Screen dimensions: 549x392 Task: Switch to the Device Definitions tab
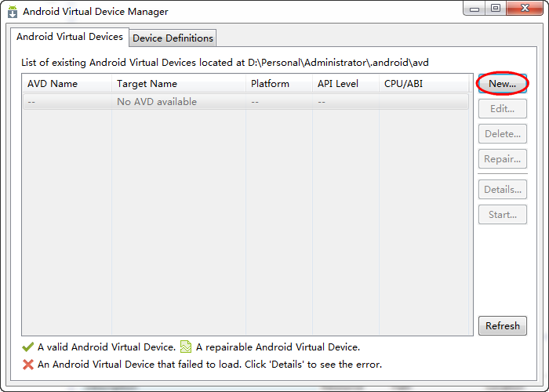pos(173,38)
